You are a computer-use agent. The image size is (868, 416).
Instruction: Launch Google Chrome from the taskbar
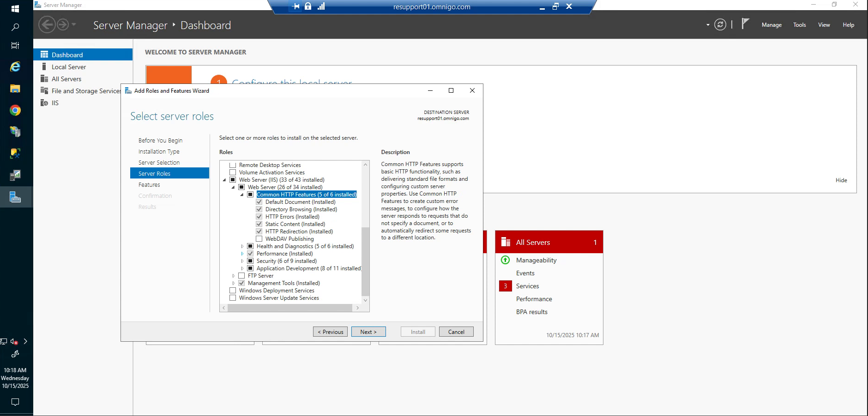coord(15,110)
